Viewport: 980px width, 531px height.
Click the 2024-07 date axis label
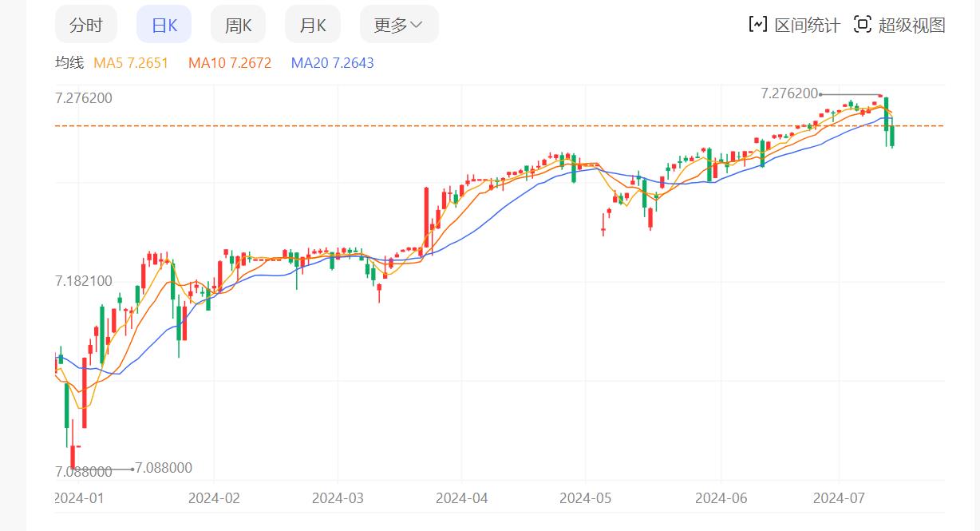pyautogui.click(x=839, y=498)
